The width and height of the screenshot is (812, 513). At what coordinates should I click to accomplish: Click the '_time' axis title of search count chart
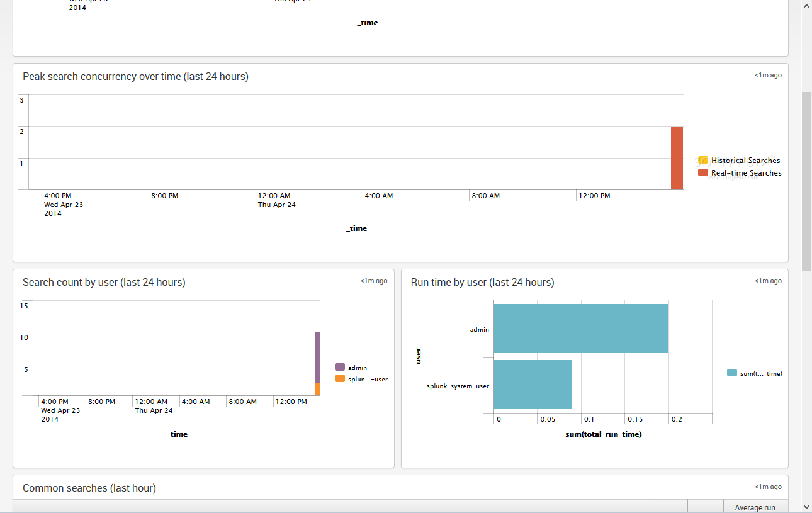pos(178,434)
